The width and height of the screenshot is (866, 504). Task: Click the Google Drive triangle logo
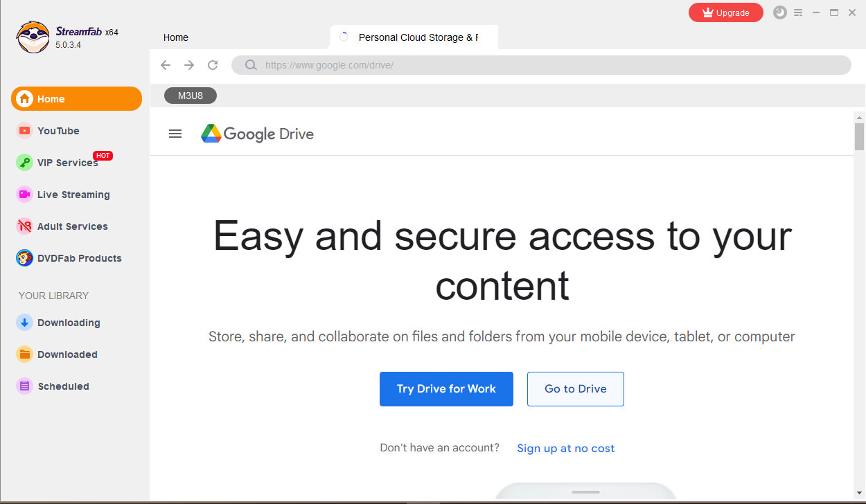[211, 134]
